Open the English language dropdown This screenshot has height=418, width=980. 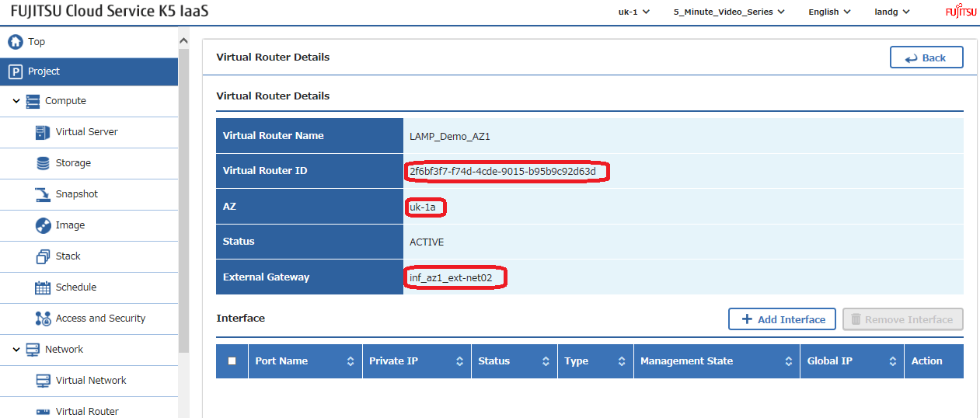point(829,12)
